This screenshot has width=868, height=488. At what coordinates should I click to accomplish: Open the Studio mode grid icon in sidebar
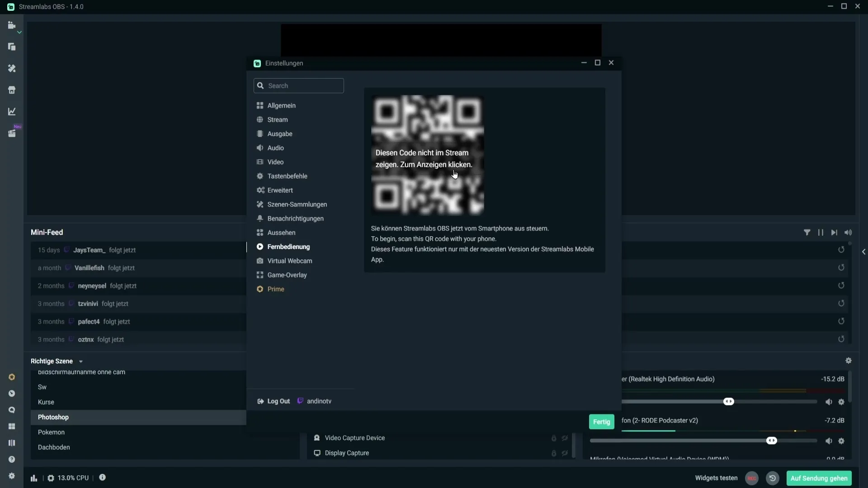pos(12,427)
